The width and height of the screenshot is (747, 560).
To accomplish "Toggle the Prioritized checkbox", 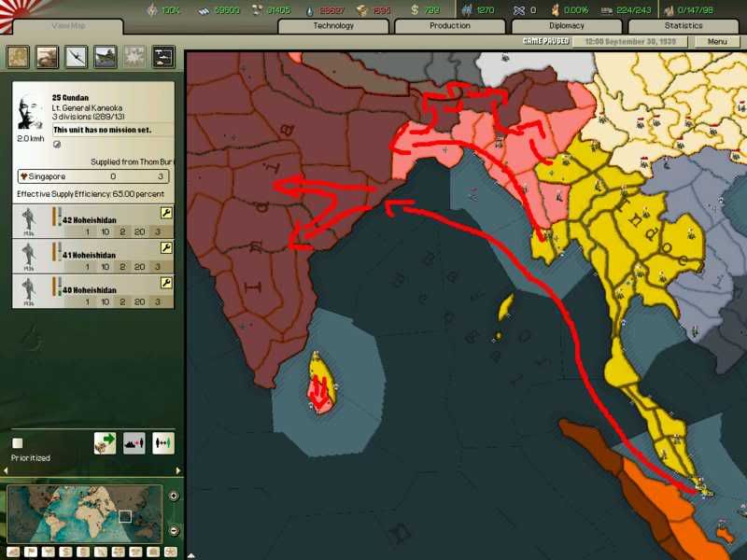I will pos(18,443).
